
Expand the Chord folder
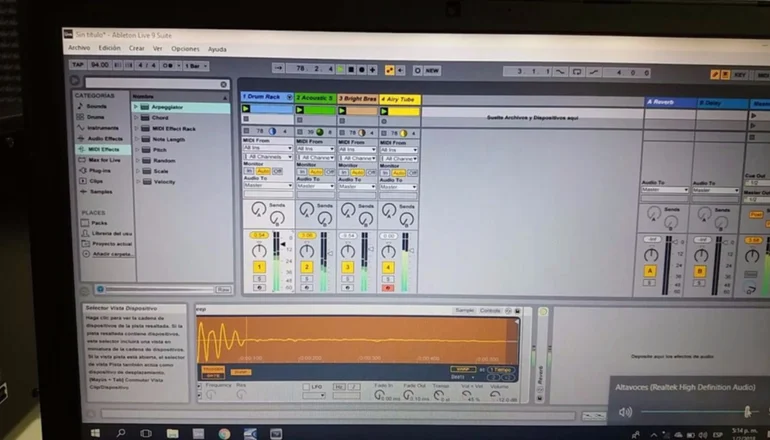point(136,117)
